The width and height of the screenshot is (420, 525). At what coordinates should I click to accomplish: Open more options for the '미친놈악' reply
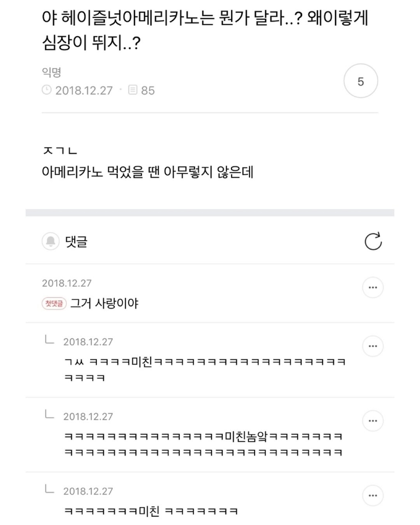(372, 421)
